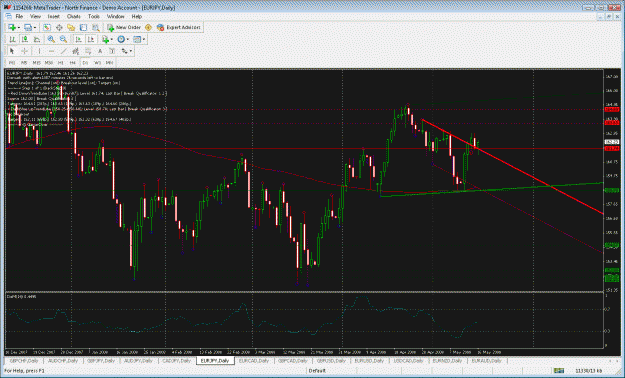Set timeframe to M30

tap(49, 63)
